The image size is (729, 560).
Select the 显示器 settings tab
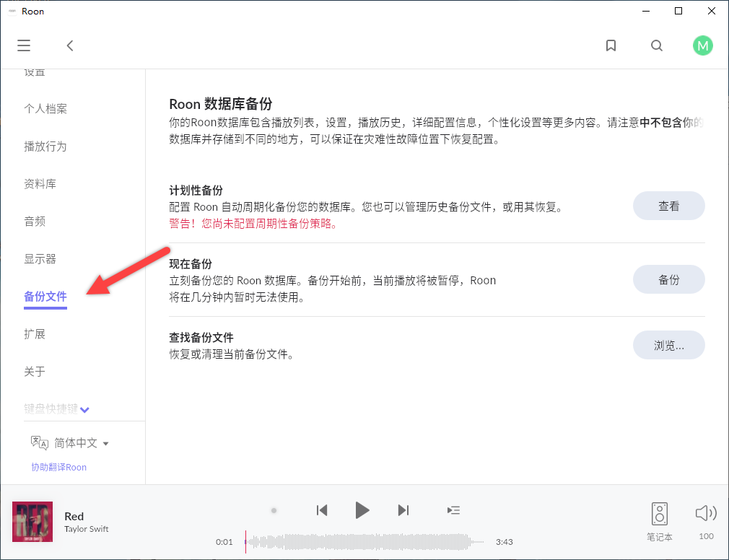pos(40,259)
